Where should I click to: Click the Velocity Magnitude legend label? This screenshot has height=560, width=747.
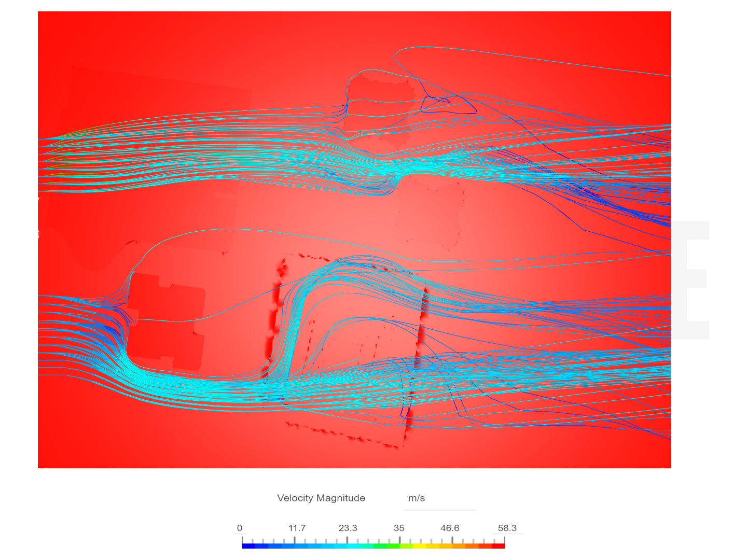pos(321,498)
